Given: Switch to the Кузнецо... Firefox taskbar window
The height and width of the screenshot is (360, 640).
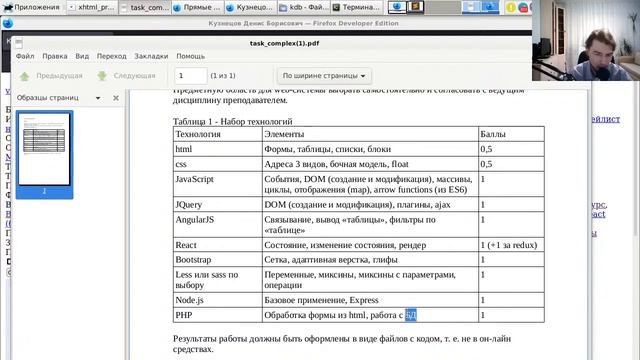Looking at the screenshot, I should (250, 7).
